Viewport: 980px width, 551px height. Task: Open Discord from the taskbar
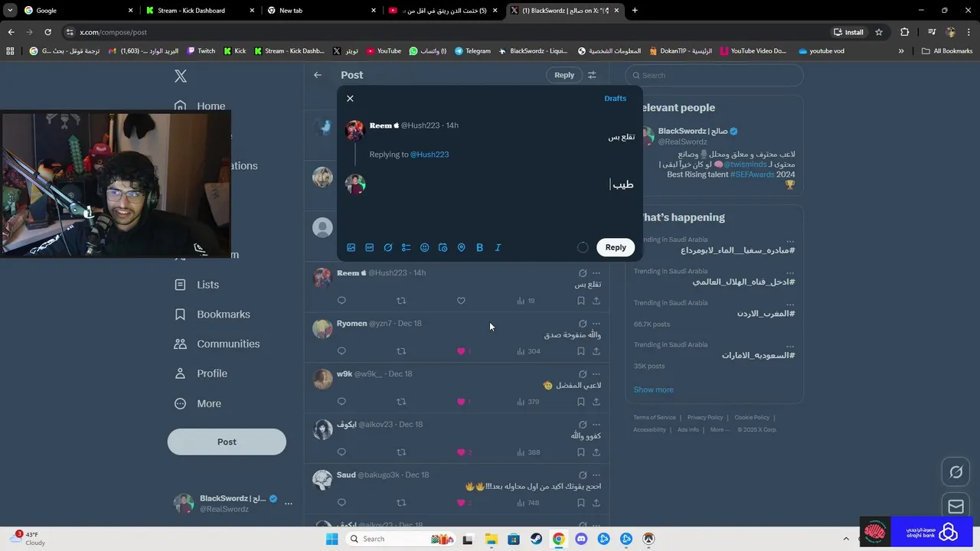coord(581,539)
